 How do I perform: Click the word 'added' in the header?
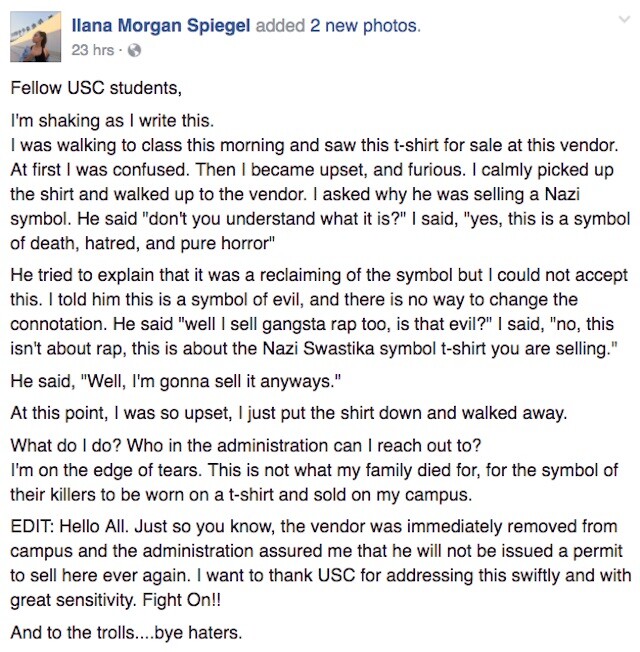[x=280, y=26]
